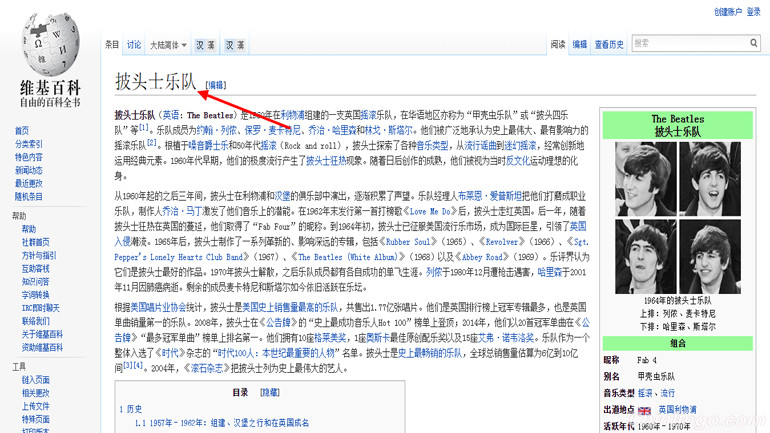Open 相关更改 in the tools section
The height and width of the screenshot is (433, 770).
pyautogui.click(x=35, y=393)
